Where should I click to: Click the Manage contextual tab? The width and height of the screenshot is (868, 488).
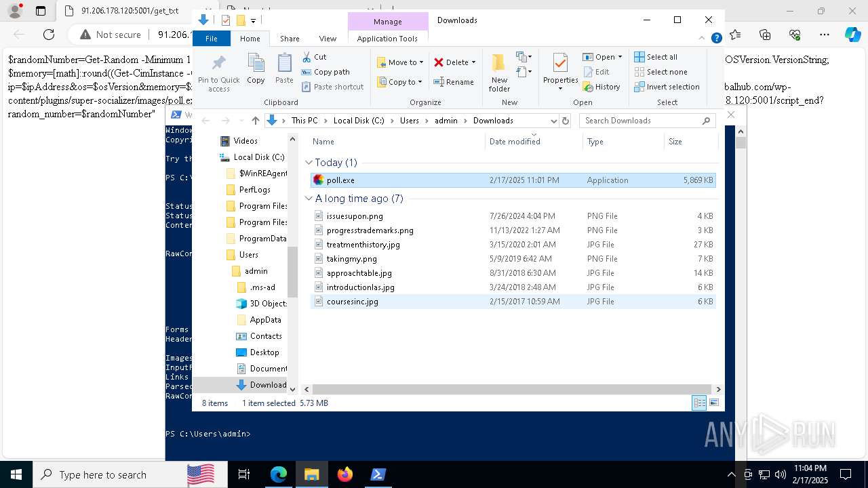tap(388, 22)
